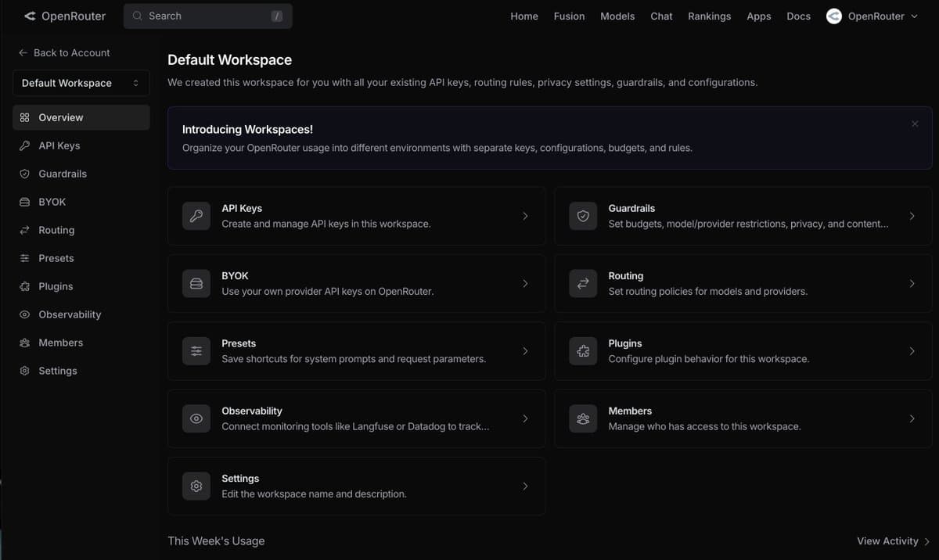The image size is (939, 560).
Task: Click the OpenRouter logo top left
Action: pyautogui.click(x=64, y=16)
